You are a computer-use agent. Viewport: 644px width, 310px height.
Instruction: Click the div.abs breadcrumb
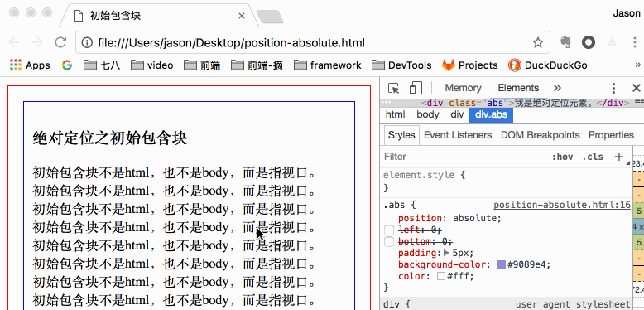tap(491, 114)
